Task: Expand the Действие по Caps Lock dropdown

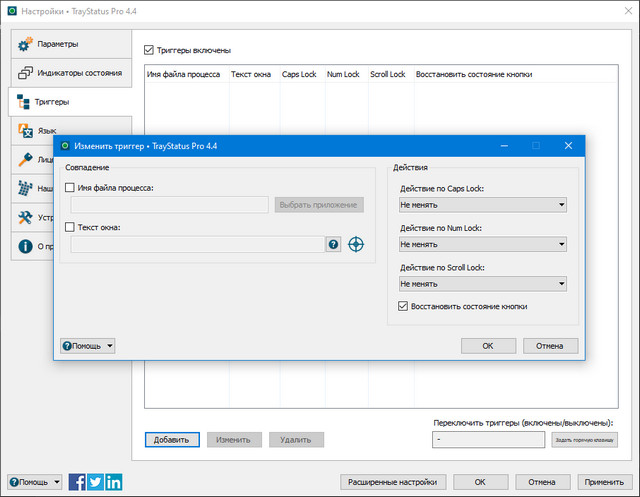Action: pos(482,205)
